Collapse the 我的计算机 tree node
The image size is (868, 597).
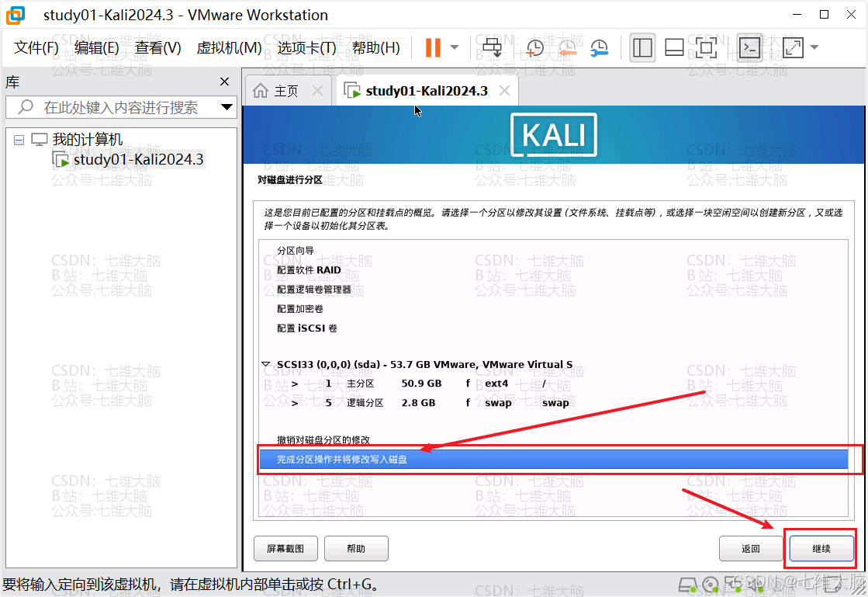click(19, 140)
